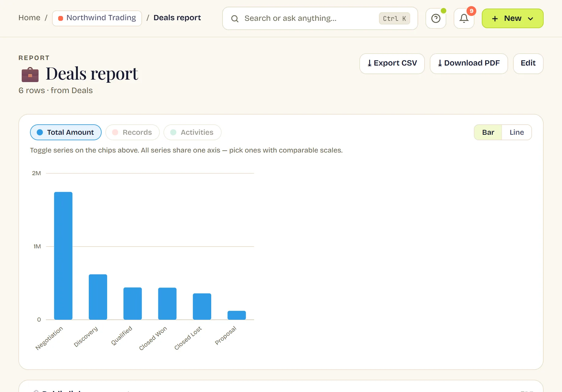Click the toggle series hint text
The width and height of the screenshot is (562, 392).
(x=186, y=150)
